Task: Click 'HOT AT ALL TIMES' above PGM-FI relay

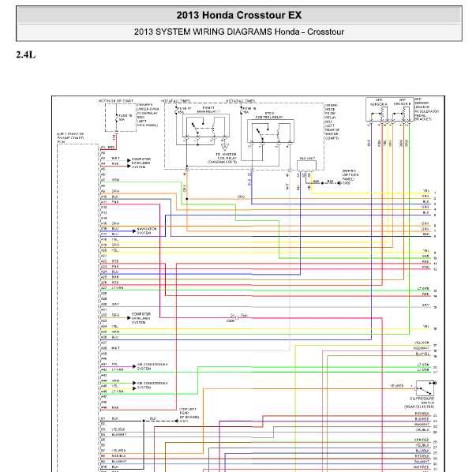Action: pyautogui.click(x=175, y=101)
